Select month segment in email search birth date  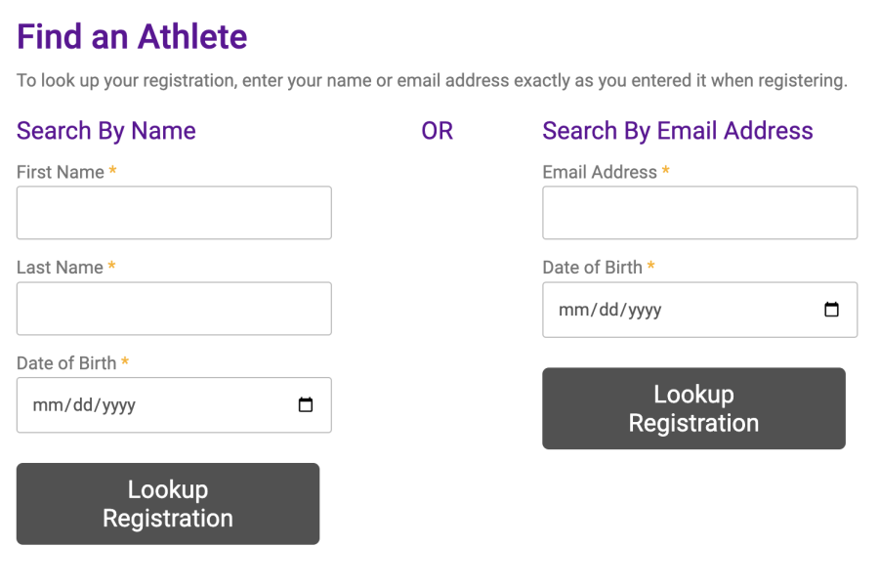[570, 310]
